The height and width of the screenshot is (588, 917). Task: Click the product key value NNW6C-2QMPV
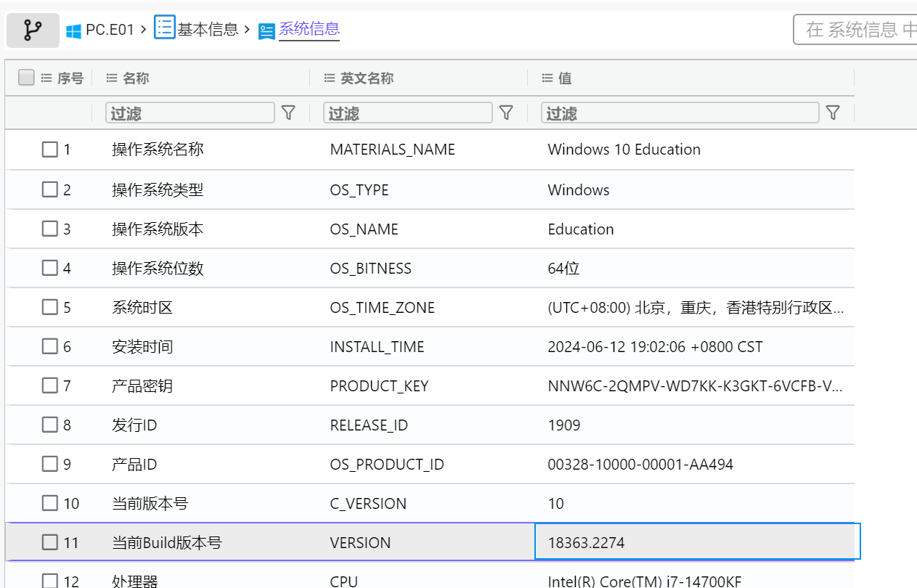696,386
